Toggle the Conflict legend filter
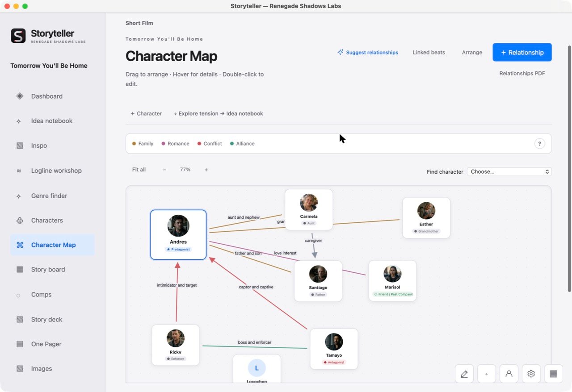 pos(210,144)
